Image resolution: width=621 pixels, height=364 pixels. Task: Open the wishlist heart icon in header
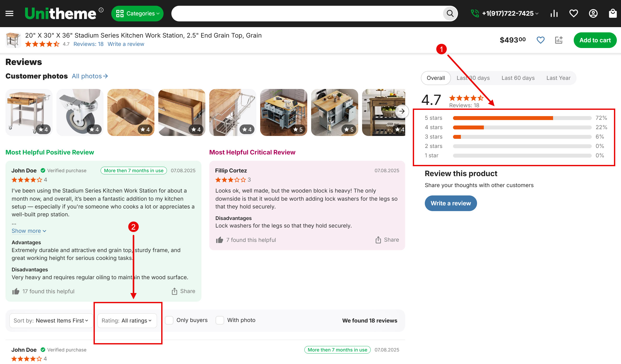[x=573, y=13]
